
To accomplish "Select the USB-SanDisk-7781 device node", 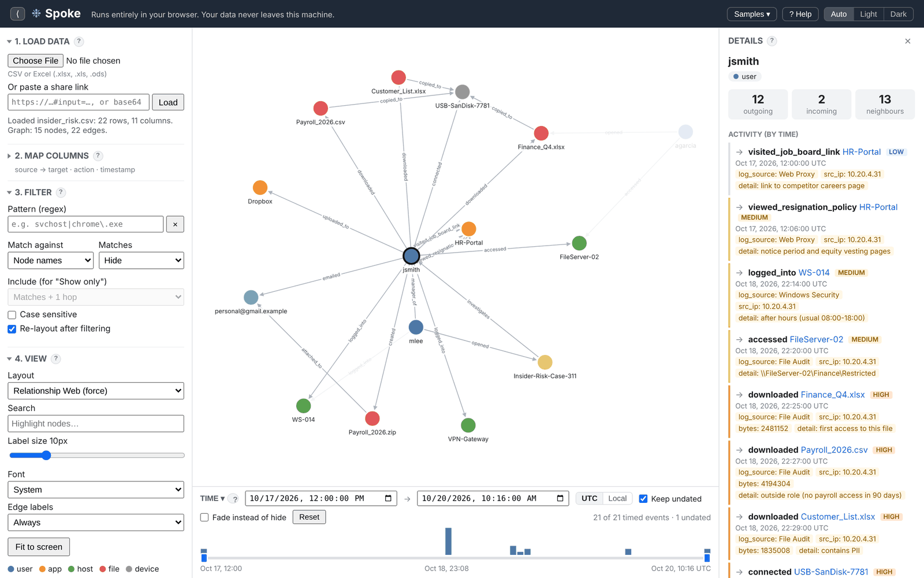I will click(463, 91).
